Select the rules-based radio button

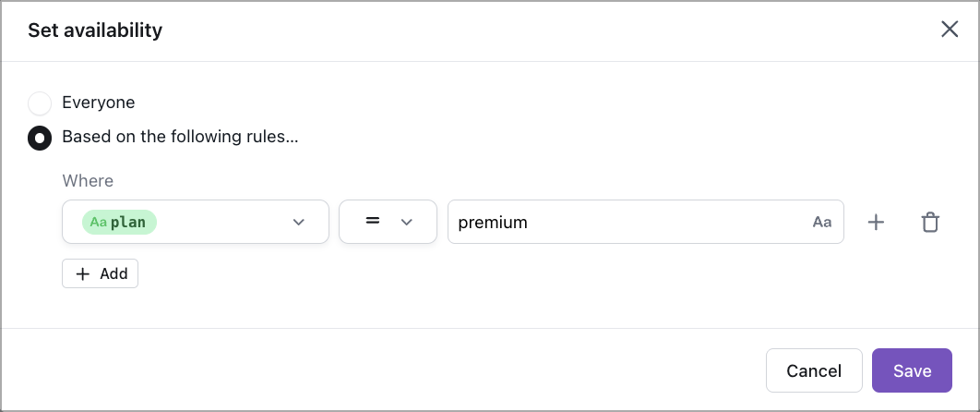tap(40, 138)
